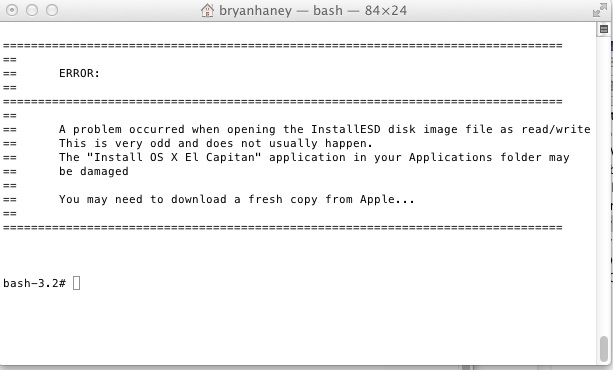Image resolution: width=613 pixels, height=370 pixels.
Task: Minimize the bash Terminal window
Action: [32, 10]
